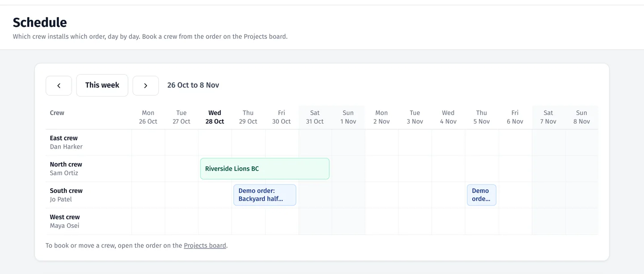Open the Projects board link
644x274 pixels.
(205, 245)
